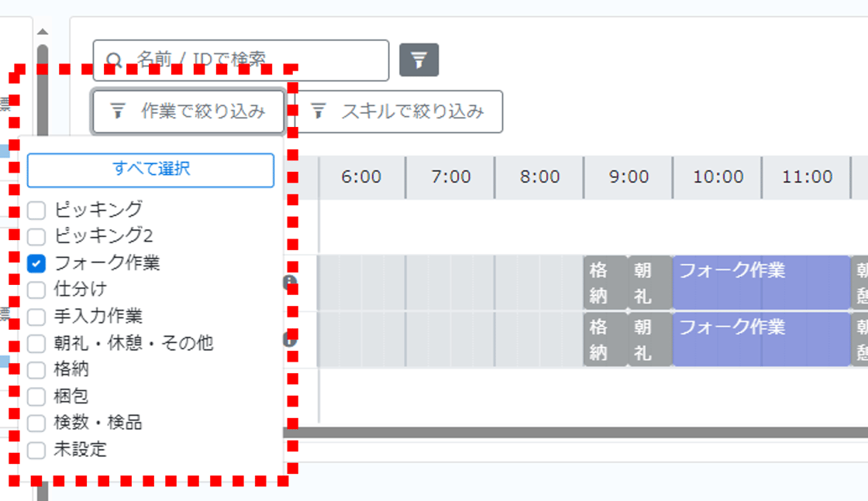Click the 6:00 time column header
Viewport: 868px width, 501px height.
[x=361, y=177]
